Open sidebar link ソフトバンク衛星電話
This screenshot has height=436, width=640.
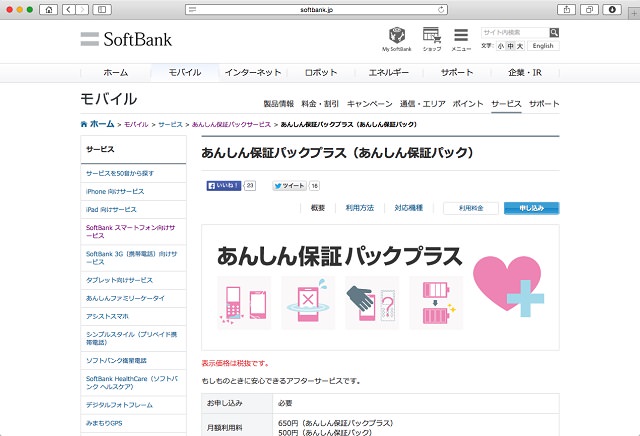pyautogui.click(x=116, y=360)
